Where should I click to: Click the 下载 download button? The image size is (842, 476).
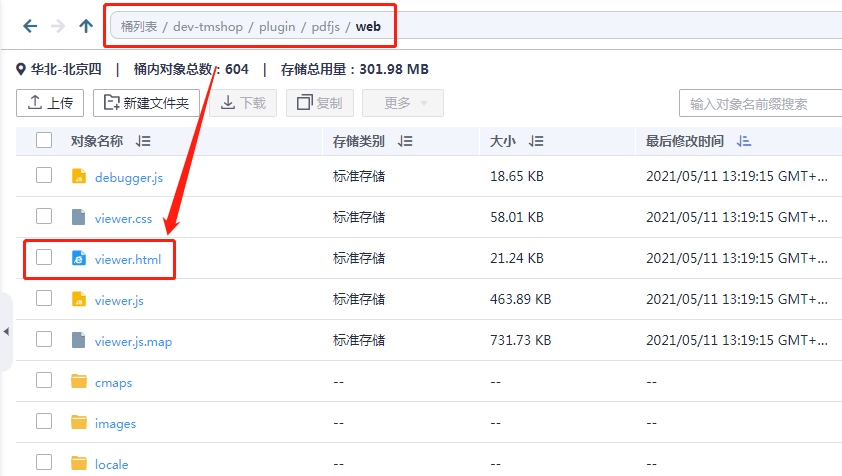click(243, 103)
